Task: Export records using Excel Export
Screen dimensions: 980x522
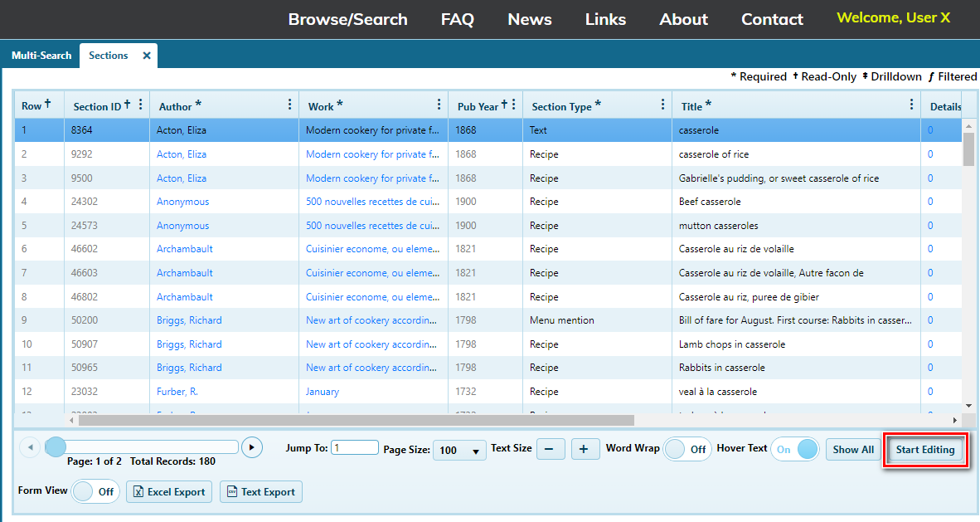Action: coord(169,492)
